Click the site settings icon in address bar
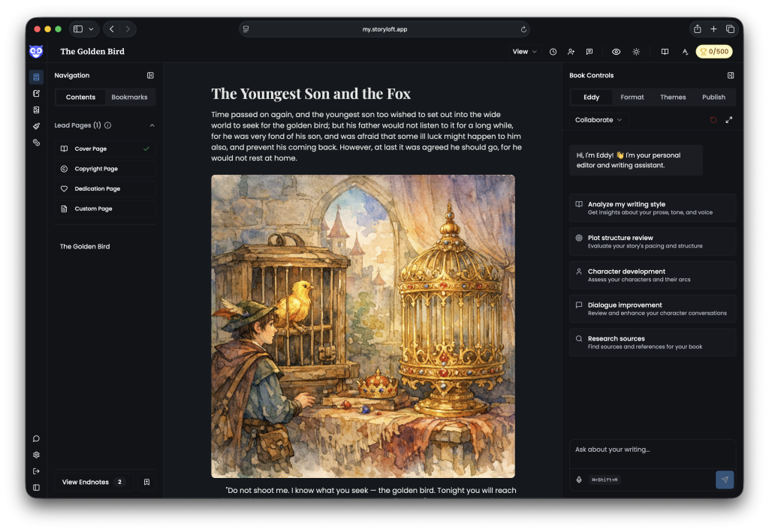769x532 pixels. 246,29
